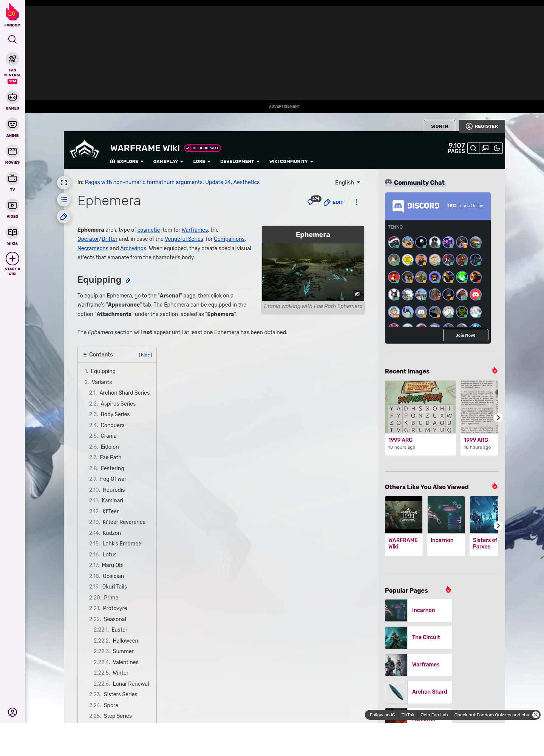Hide the Contents table
This screenshot has height=756, width=544.
tap(145, 355)
